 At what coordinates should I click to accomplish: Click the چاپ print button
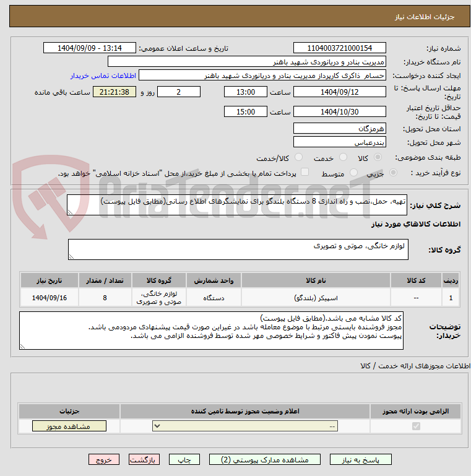point(184,460)
